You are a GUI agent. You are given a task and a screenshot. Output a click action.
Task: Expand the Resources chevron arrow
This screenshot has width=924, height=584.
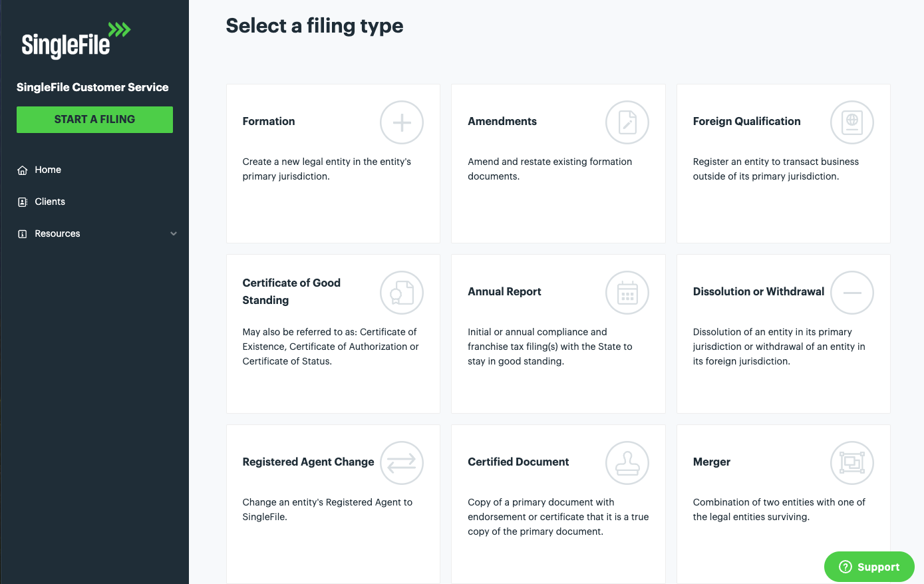coord(174,233)
